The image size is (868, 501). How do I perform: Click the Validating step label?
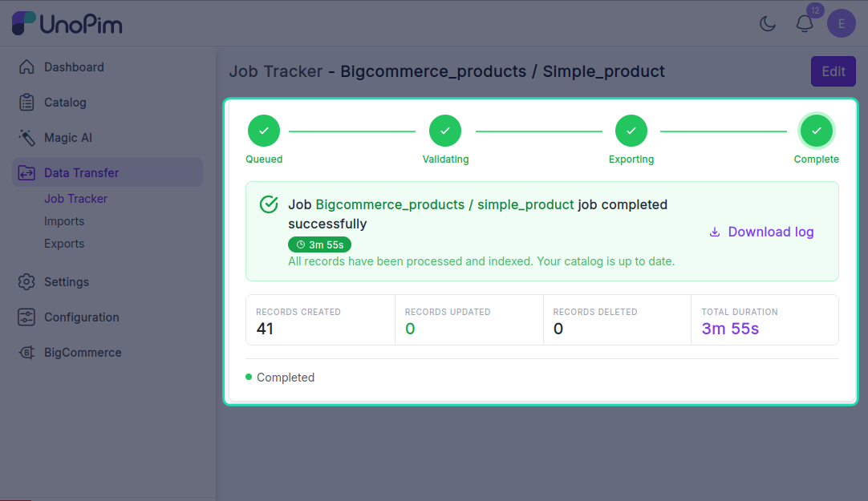[445, 160]
